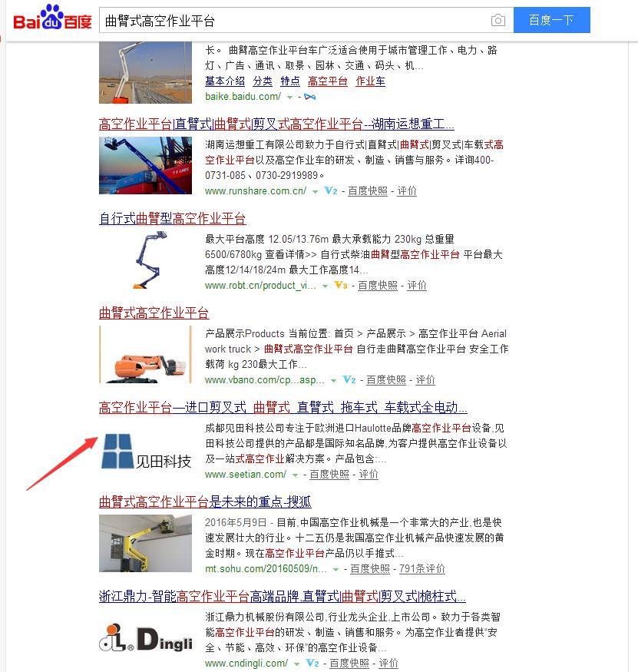The height and width of the screenshot is (672, 638).
Task: Click V2 badge beside vbano.com result
Action: point(349,379)
